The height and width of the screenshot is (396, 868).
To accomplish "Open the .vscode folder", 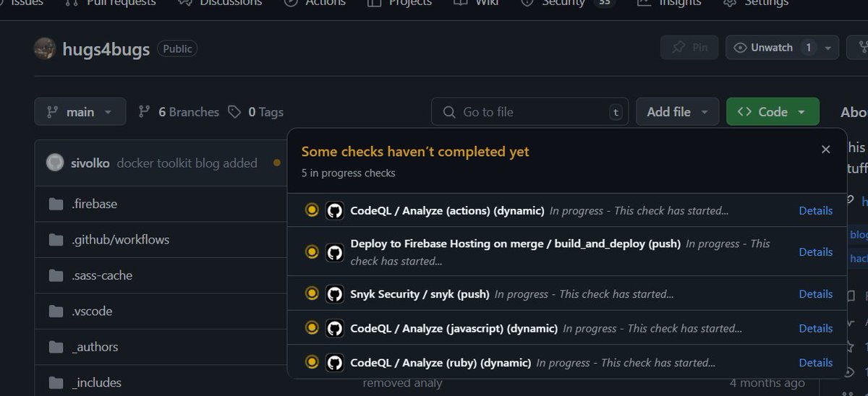I will tap(92, 311).
